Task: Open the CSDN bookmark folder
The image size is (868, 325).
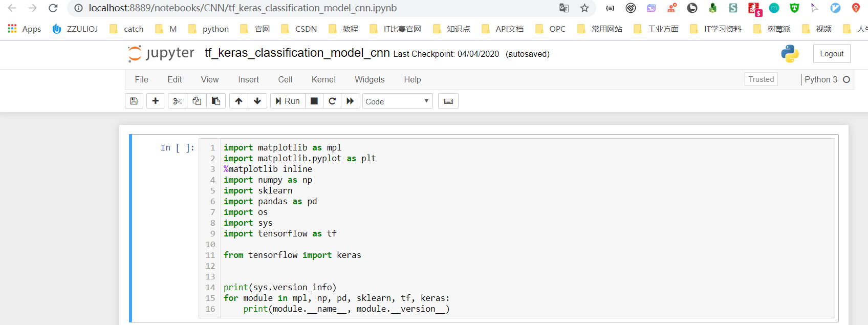Action: [299, 29]
